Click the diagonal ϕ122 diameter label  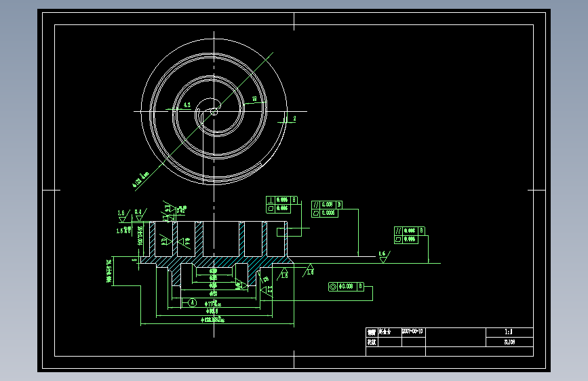tap(140, 180)
